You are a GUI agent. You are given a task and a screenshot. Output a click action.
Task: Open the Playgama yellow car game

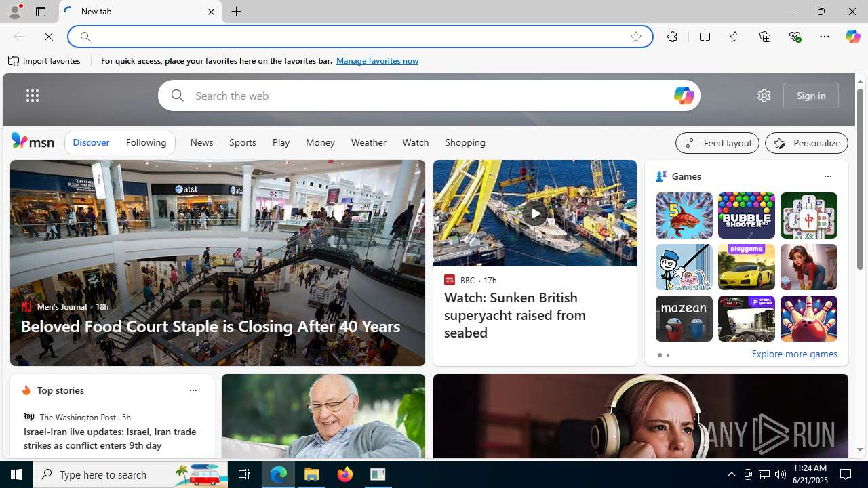point(746,267)
